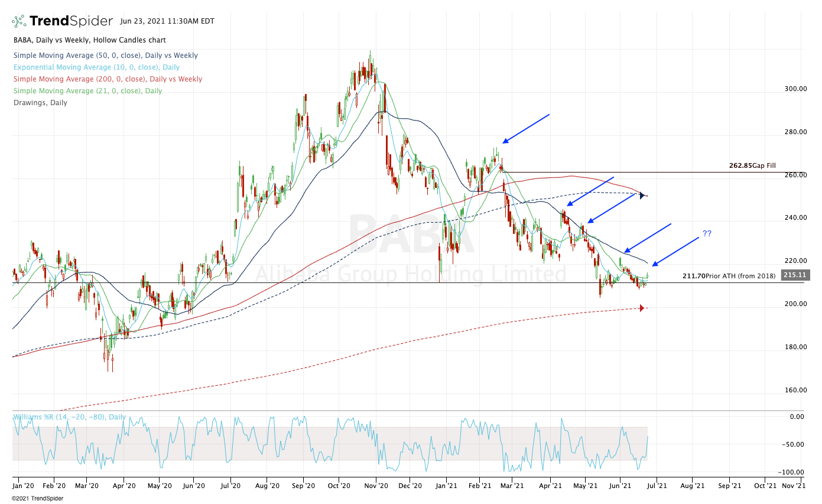Screen dimensions: 822x504
Task: Click the Oct '21 date axis label
Action: point(765,486)
